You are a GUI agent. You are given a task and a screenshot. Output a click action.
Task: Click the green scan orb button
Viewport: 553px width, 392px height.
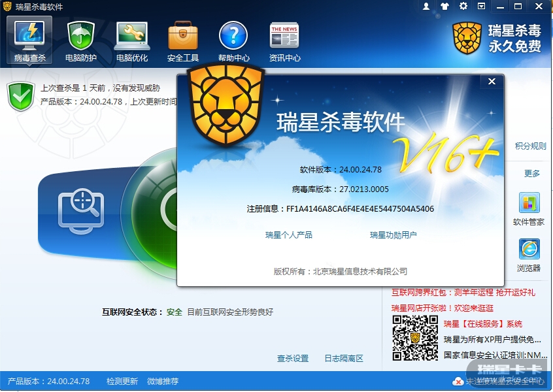[x=155, y=212]
